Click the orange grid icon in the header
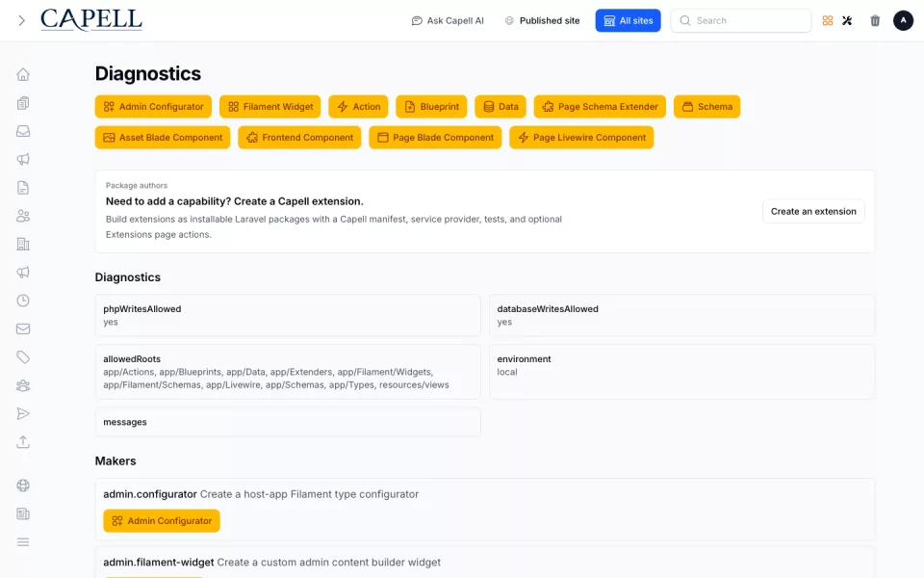 pyautogui.click(x=828, y=20)
